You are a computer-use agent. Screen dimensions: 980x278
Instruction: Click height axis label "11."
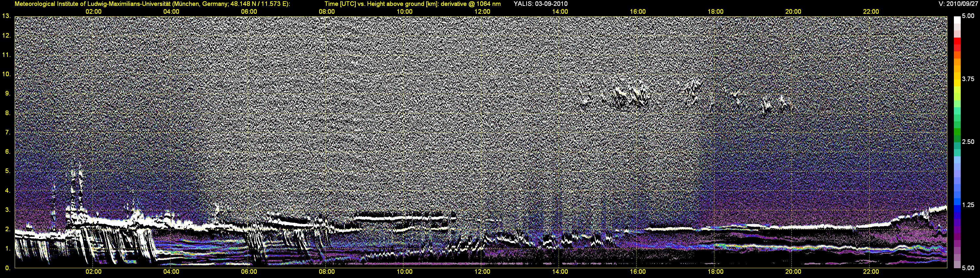coord(7,55)
